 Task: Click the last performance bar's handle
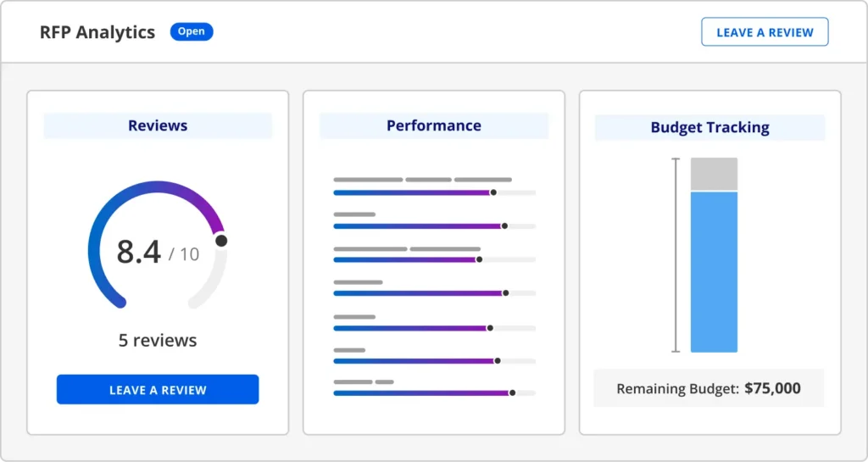(x=512, y=392)
